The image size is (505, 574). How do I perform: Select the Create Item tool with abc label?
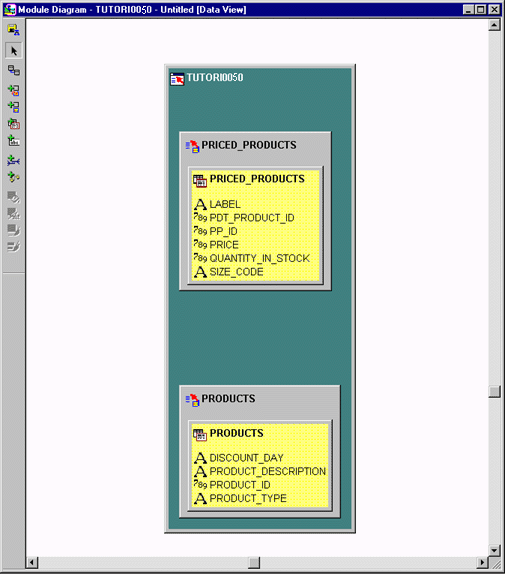click(14, 141)
